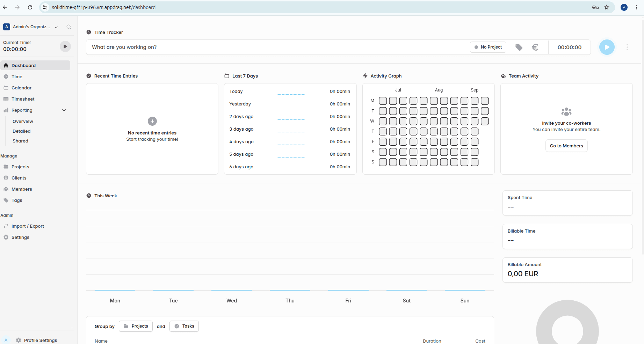The image size is (644, 344).
Task: Click the Mon bar in This Week chart
Action: click(115, 290)
